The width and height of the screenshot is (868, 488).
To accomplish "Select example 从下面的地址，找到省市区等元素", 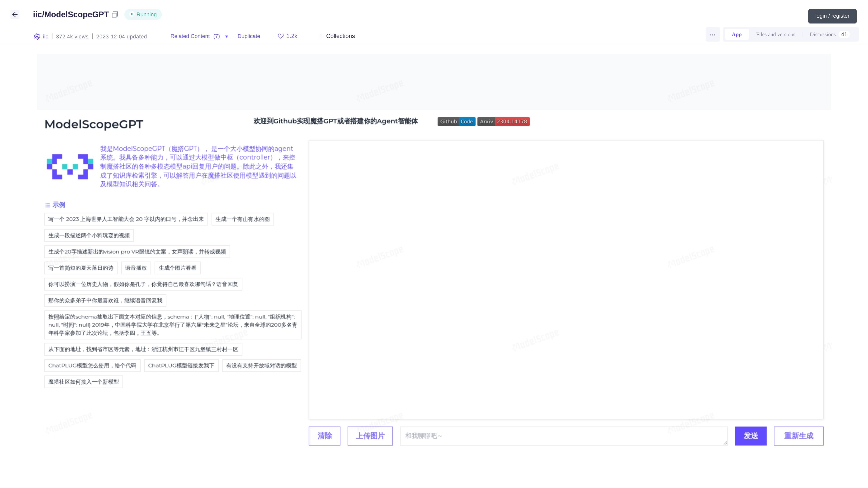I will click(x=143, y=349).
